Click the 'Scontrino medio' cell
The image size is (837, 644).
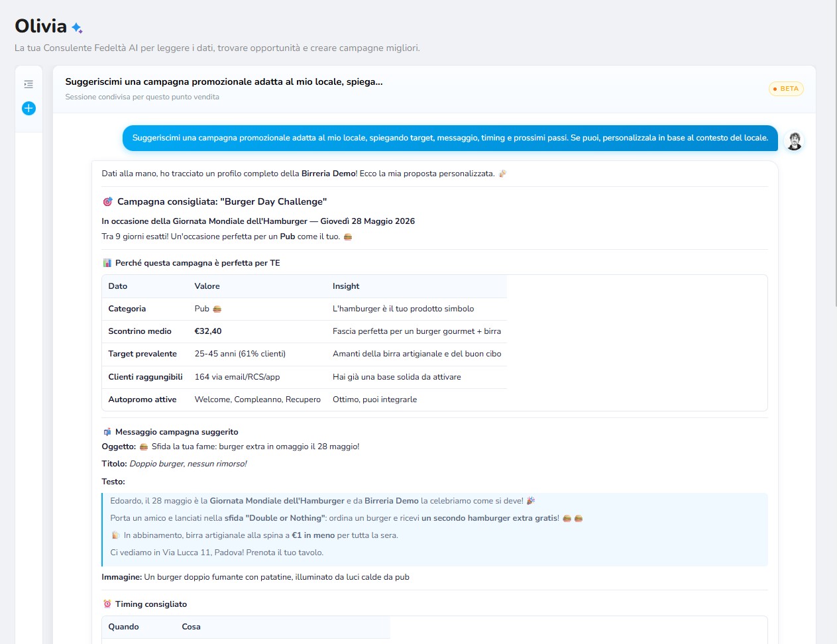coord(140,331)
